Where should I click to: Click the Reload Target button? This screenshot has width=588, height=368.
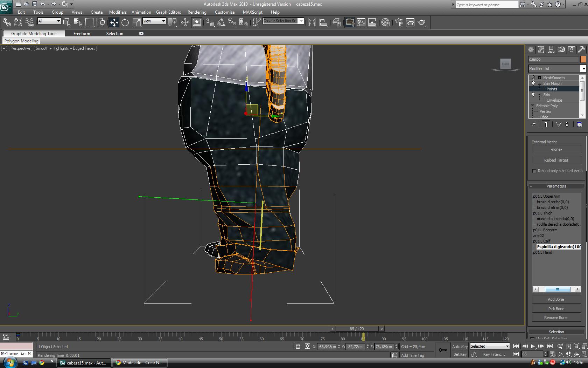coord(556,160)
